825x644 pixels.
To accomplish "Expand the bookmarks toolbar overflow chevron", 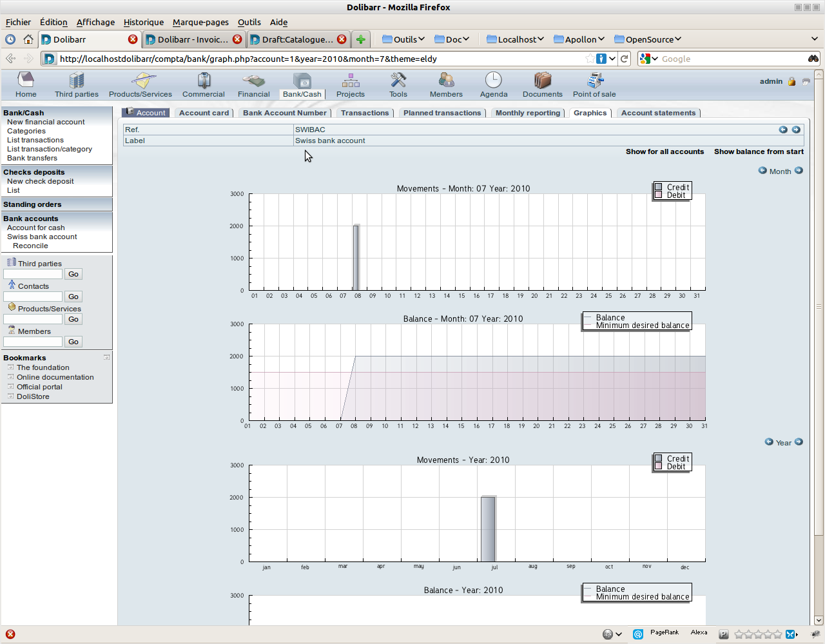I will click(815, 39).
